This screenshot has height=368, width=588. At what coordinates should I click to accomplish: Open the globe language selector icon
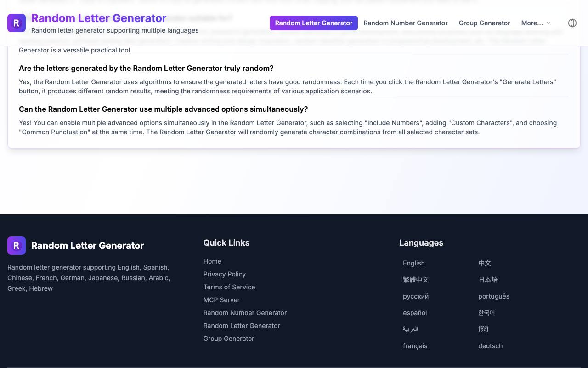click(572, 23)
